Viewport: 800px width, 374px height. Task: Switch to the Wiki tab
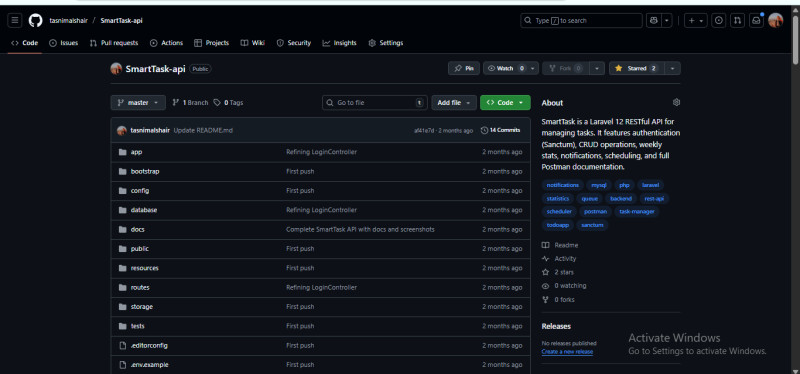pos(253,43)
